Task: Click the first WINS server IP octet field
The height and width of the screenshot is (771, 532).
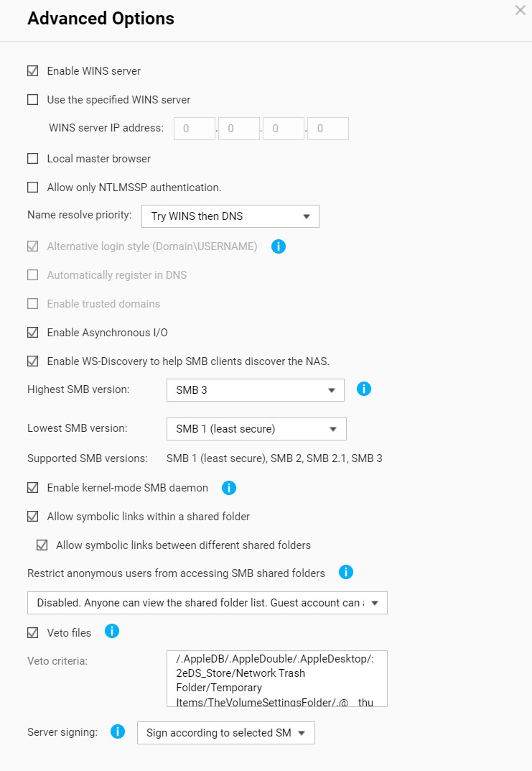Action: pos(194,129)
